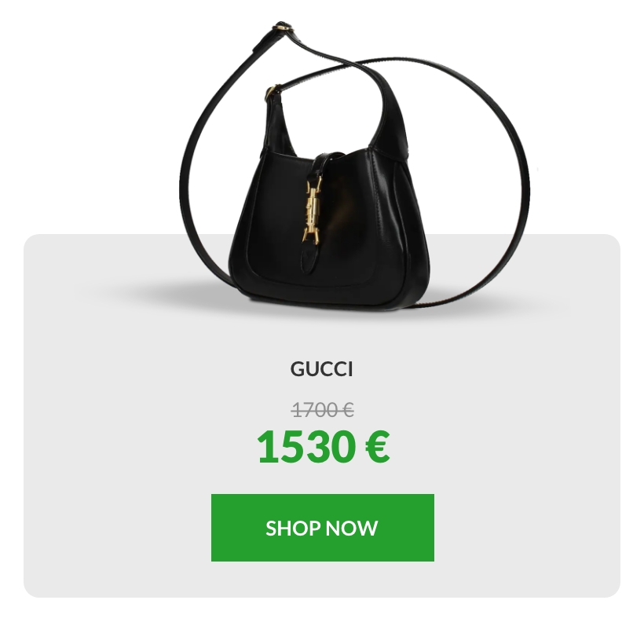Click the gold buckle atop the strap
The width and height of the screenshot is (644, 644).
click(x=282, y=28)
